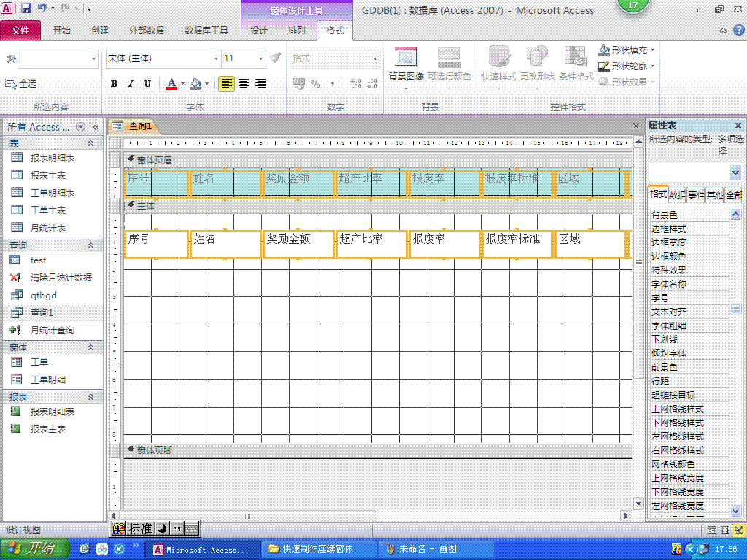
Task: Insert a background image via 背景图像
Action: [406, 66]
